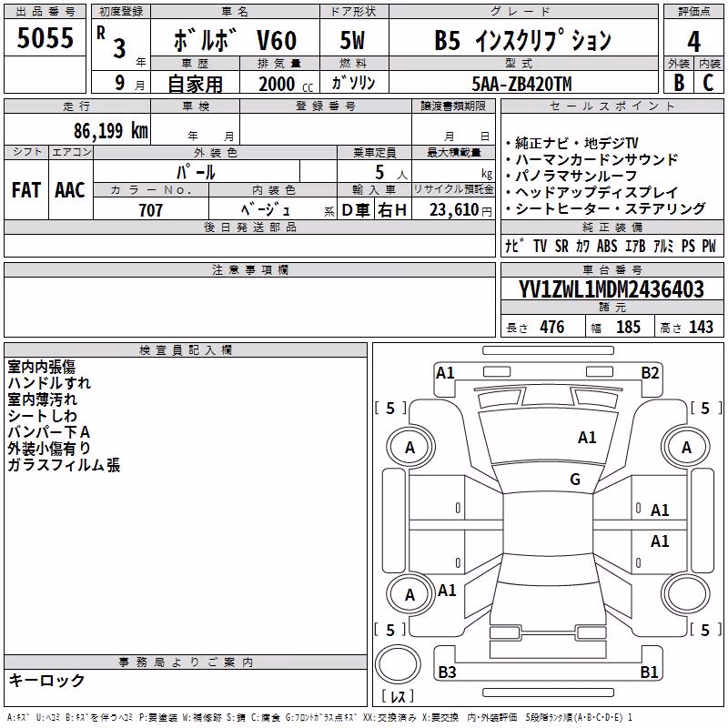Select the registration year R 3
728x728 pixels.
pyautogui.click(x=111, y=43)
